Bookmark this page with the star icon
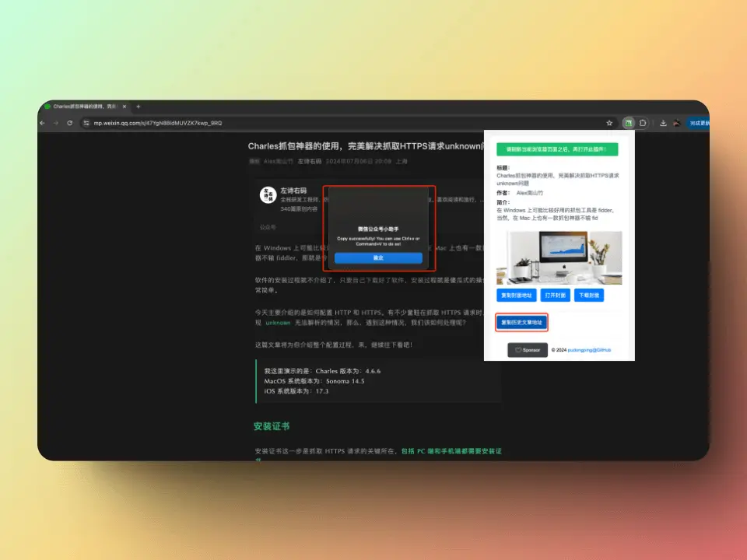 (609, 123)
